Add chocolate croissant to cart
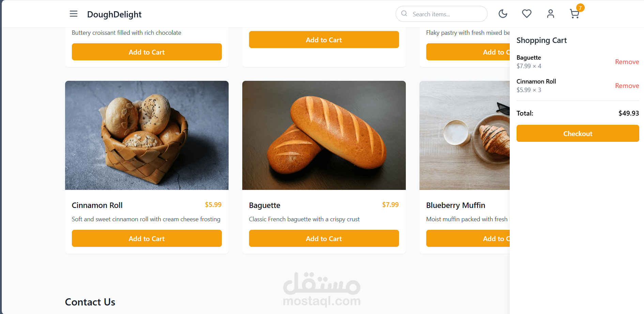The height and width of the screenshot is (314, 644). pyautogui.click(x=147, y=52)
